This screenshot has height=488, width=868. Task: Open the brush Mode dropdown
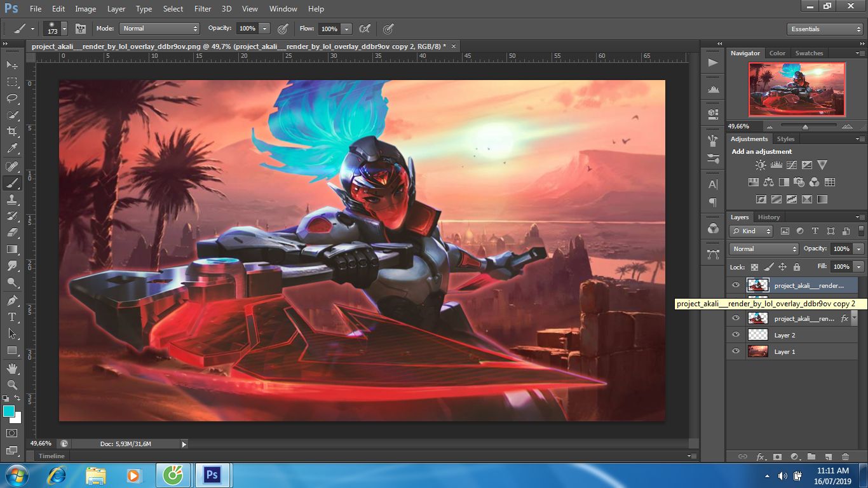[x=159, y=29]
